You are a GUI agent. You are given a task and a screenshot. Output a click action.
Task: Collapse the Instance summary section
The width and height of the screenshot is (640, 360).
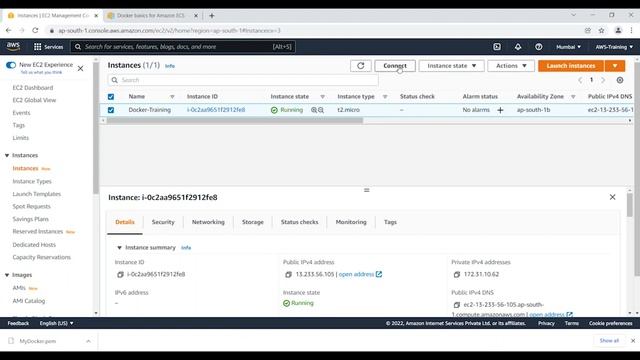tap(119, 248)
